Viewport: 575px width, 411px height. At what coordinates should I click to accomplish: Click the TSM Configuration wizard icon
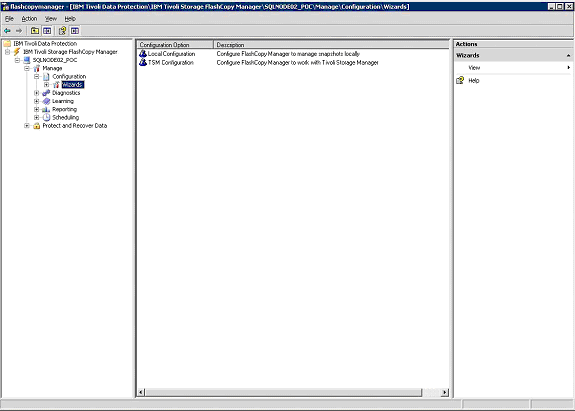143,63
